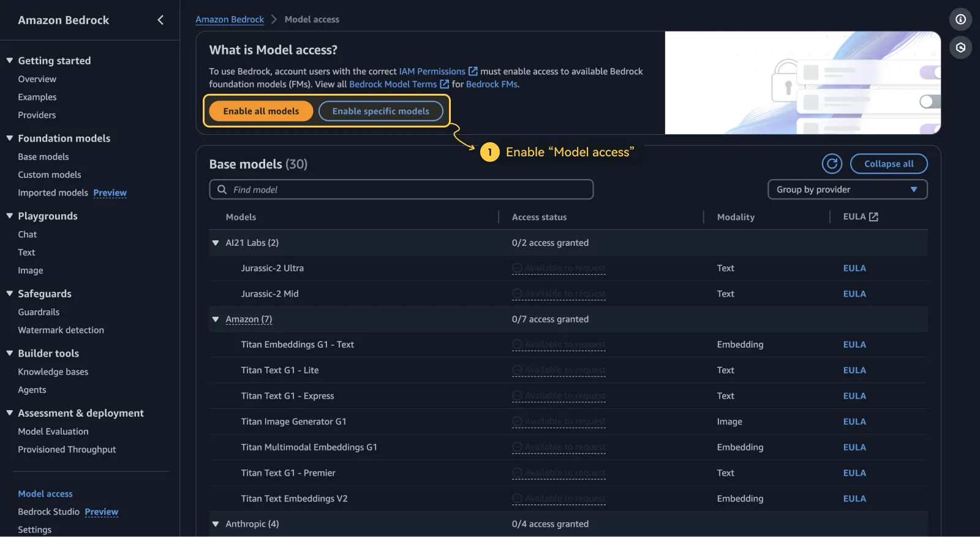Open Settings in the sidebar
The width and height of the screenshot is (980, 537).
(35, 530)
